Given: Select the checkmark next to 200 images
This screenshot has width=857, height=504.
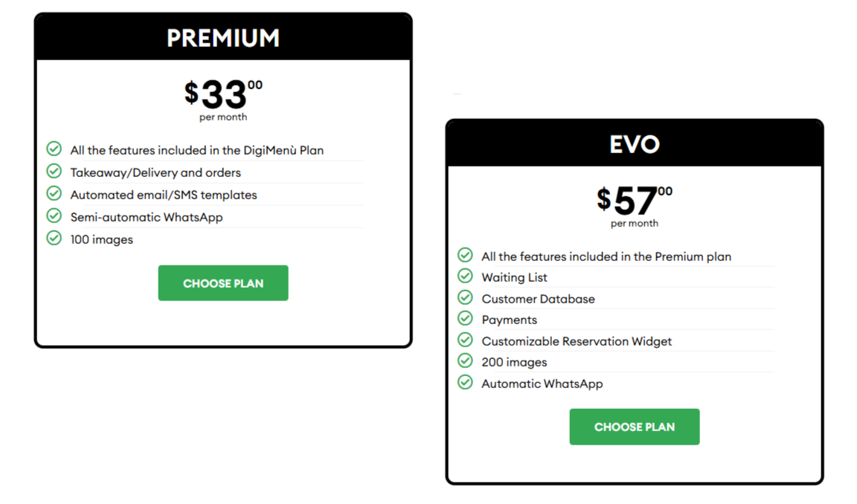Looking at the screenshot, I should 465,362.
